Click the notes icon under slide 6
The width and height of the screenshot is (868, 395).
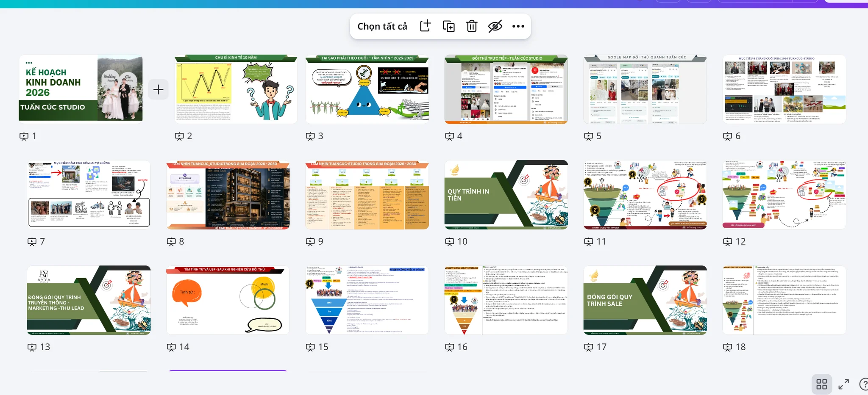pyautogui.click(x=727, y=136)
